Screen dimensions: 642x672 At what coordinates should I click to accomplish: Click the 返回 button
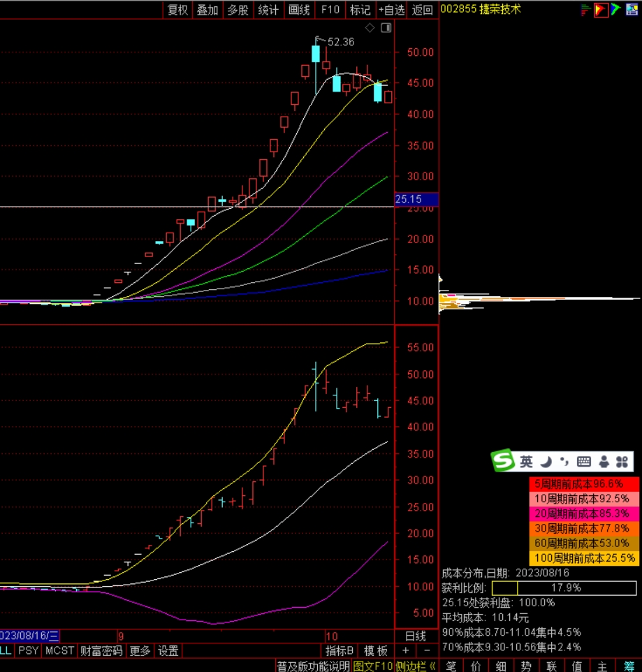422,10
